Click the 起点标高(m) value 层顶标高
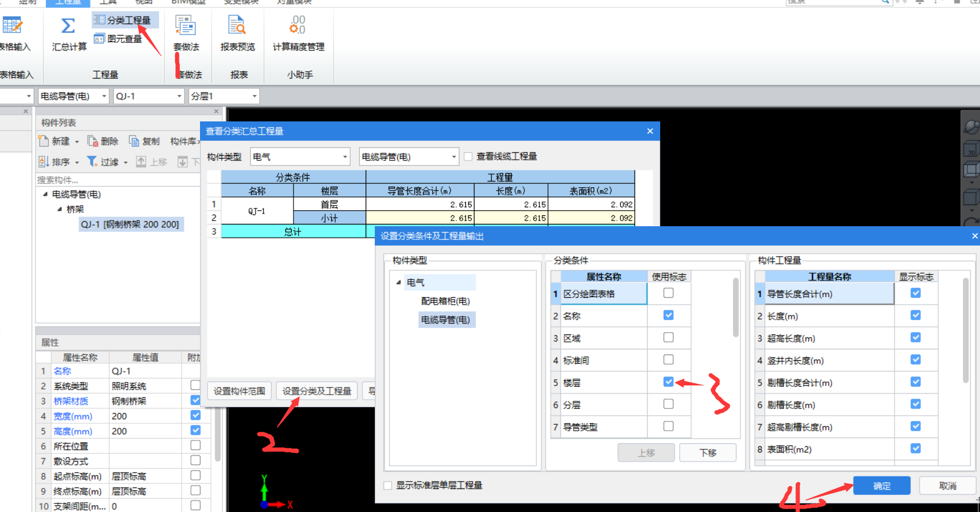 click(x=145, y=476)
